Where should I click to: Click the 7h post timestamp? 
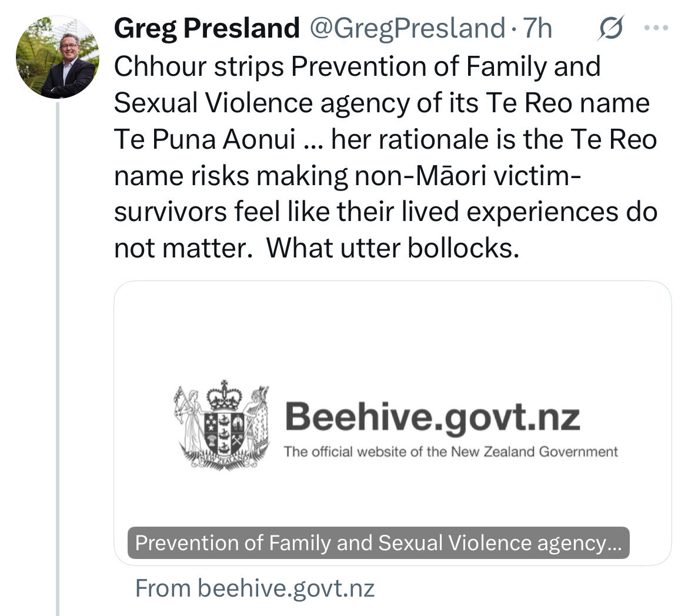[537, 28]
